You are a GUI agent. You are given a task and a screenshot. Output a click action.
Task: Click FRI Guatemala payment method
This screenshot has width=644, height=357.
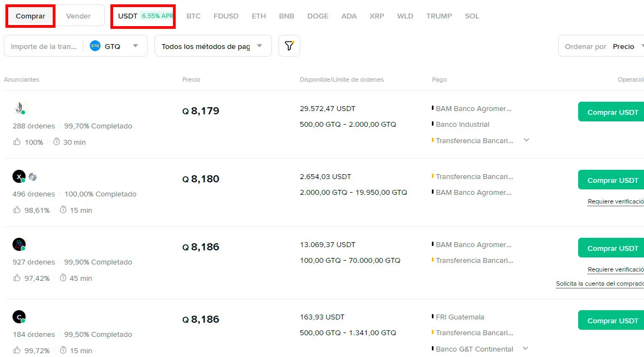coord(460,317)
